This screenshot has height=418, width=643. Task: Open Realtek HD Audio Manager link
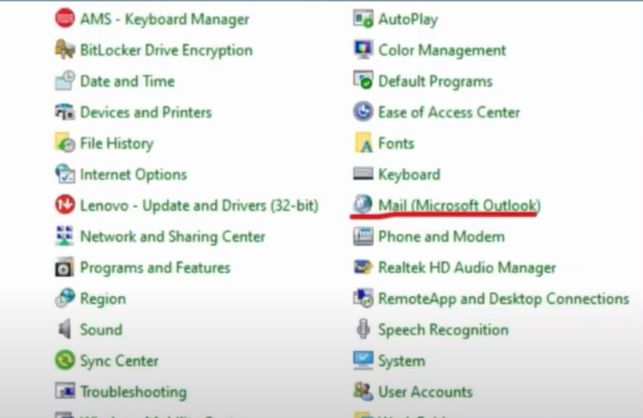(x=467, y=268)
